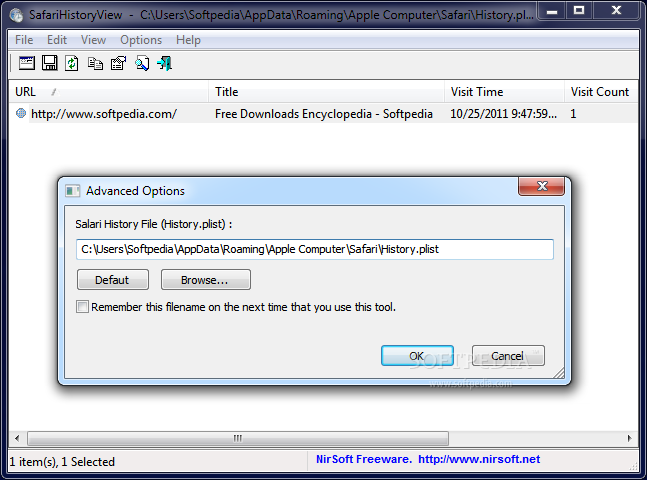Open Advanced Options toolbar icon

coord(27,63)
